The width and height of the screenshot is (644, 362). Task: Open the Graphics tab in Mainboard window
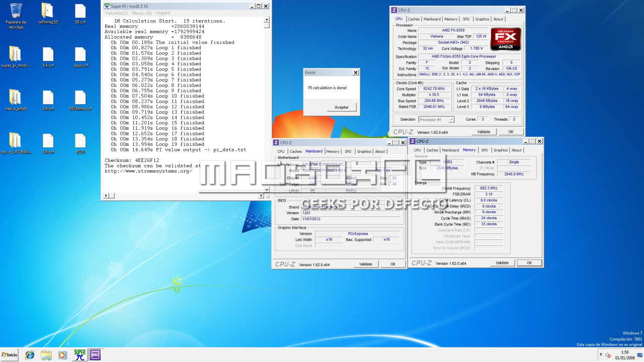point(364,151)
